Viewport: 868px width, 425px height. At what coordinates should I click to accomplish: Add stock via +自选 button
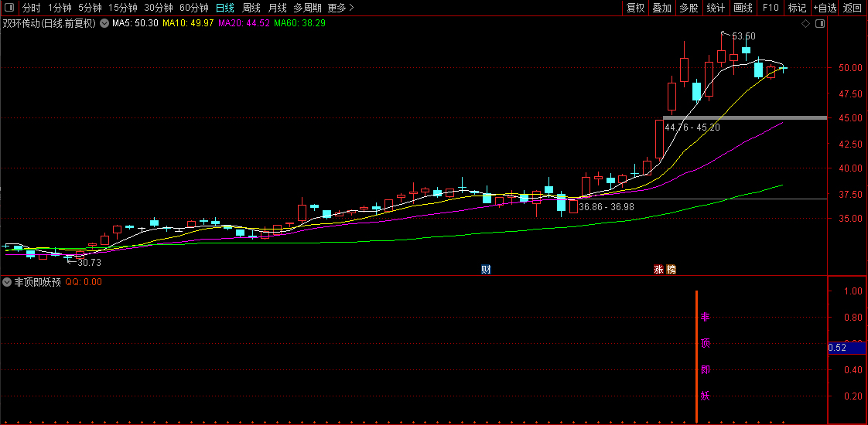click(825, 8)
